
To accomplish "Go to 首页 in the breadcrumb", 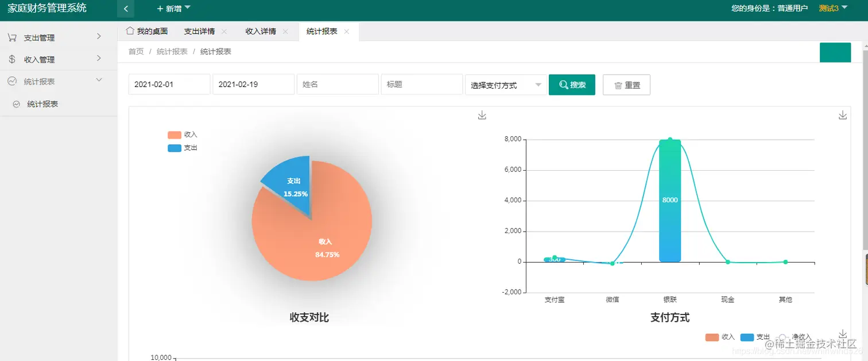I will click(x=136, y=51).
